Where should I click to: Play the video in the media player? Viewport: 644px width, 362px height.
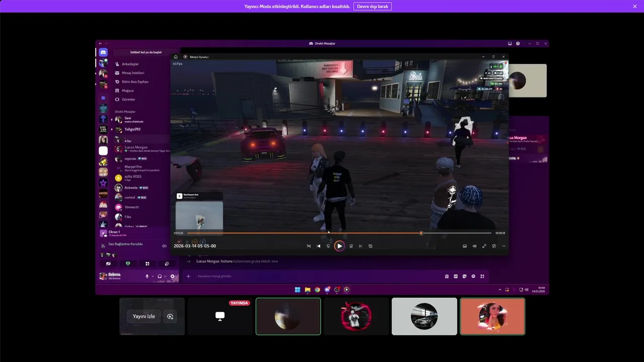[x=340, y=246]
